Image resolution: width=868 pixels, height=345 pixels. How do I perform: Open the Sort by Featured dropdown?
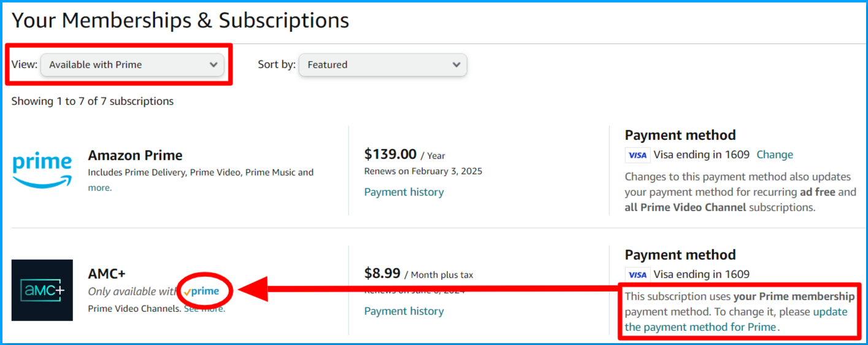pyautogui.click(x=382, y=65)
